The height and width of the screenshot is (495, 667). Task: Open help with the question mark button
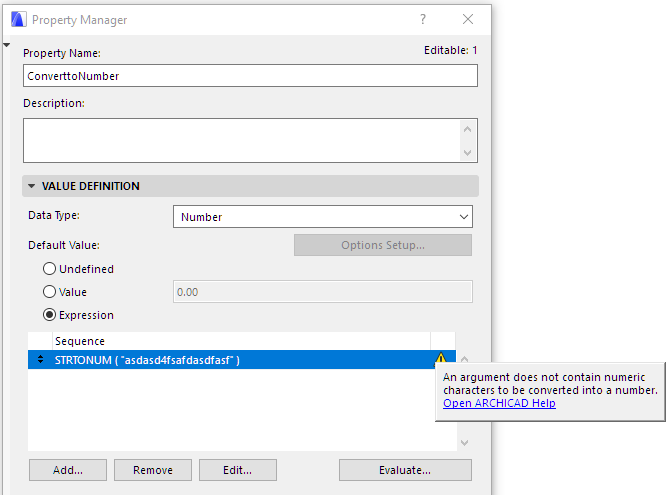[x=423, y=19]
